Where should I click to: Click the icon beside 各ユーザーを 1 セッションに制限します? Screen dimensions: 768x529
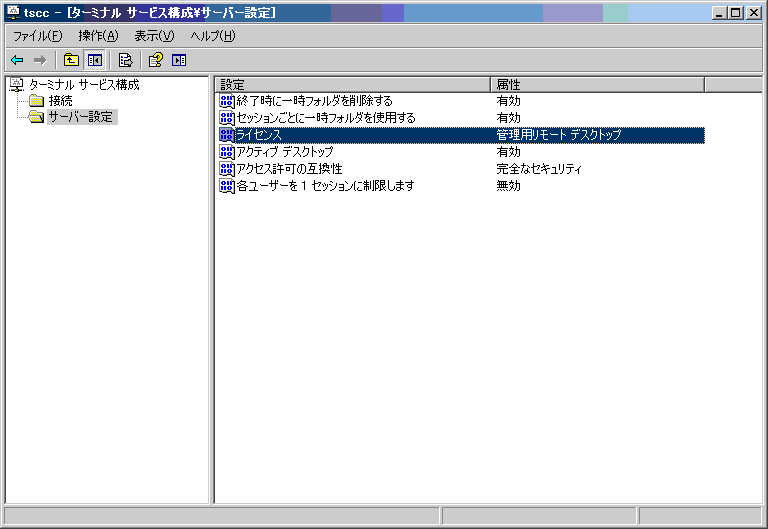tap(227, 186)
